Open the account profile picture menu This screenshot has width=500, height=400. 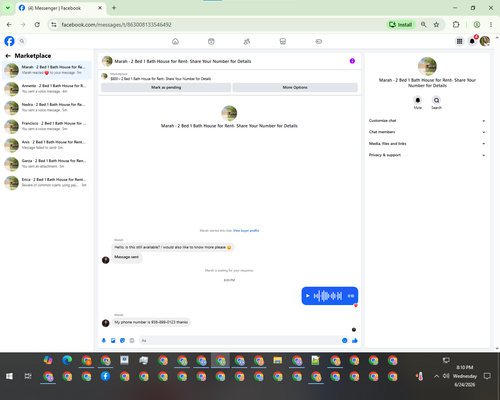click(485, 41)
